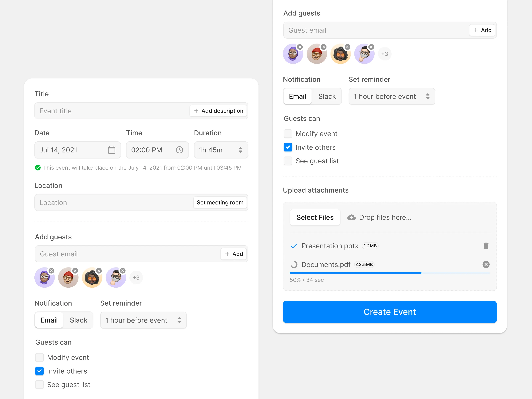Open the Duration 1h 45m dropdown
The height and width of the screenshot is (399, 532).
[221, 150]
